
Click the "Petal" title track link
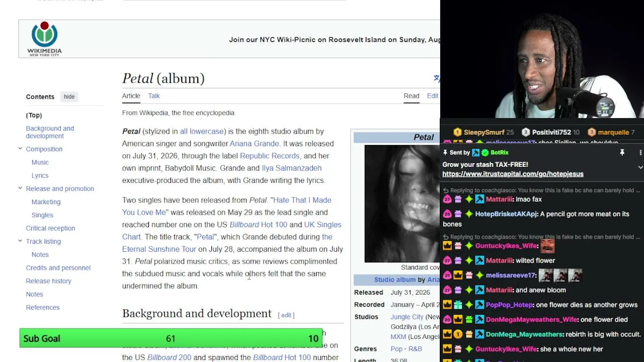(205, 237)
